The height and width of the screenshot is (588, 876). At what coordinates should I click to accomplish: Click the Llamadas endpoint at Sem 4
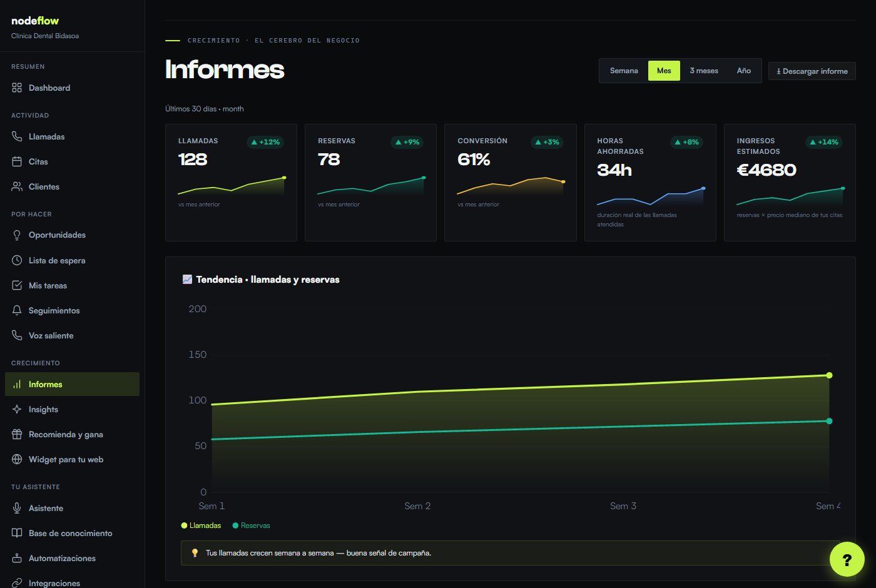click(x=829, y=375)
